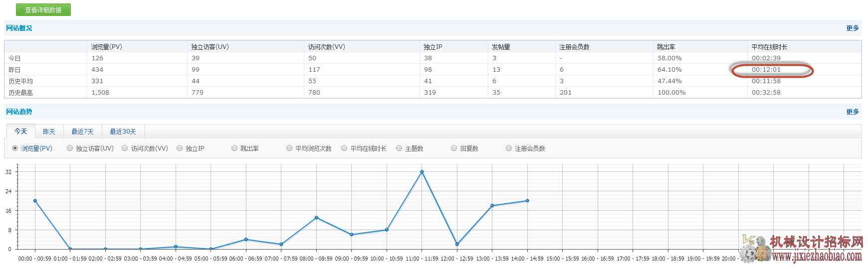This screenshot has height=269, width=868.
Task: Click the 注册会员数 table column header
Action: coord(574,47)
